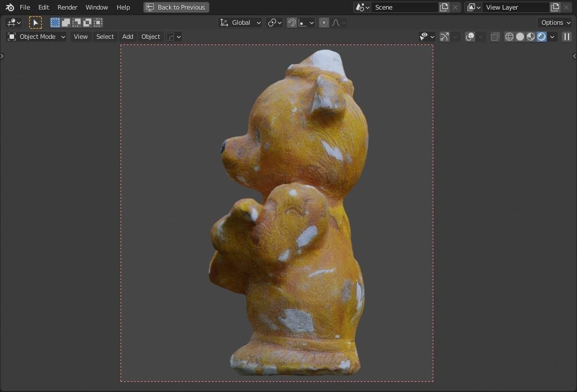This screenshot has width=577, height=392.
Task: Open the Options dropdown
Action: pyautogui.click(x=555, y=23)
